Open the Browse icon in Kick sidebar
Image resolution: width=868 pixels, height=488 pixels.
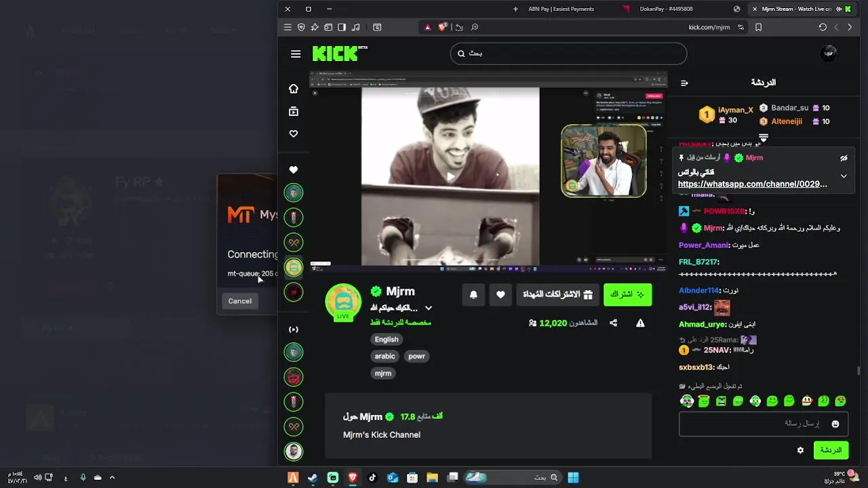coord(294,111)
